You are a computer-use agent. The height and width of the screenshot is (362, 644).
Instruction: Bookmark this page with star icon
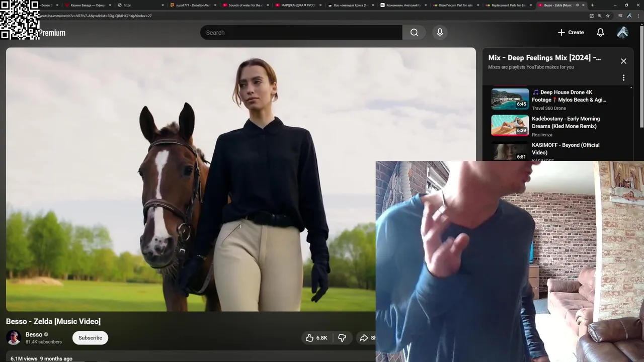pos(608,16)
